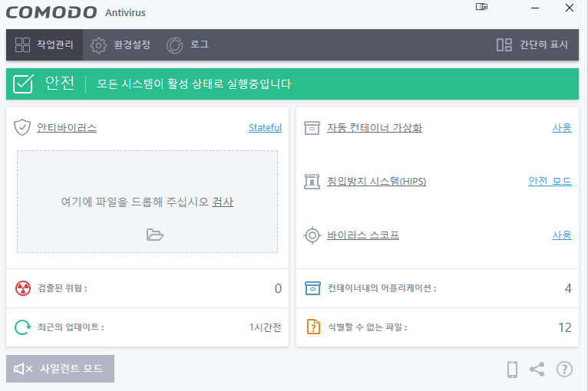The image size is (588, 391).
Task: Click contained applications count 4
Action: click(x=568, y=288)
